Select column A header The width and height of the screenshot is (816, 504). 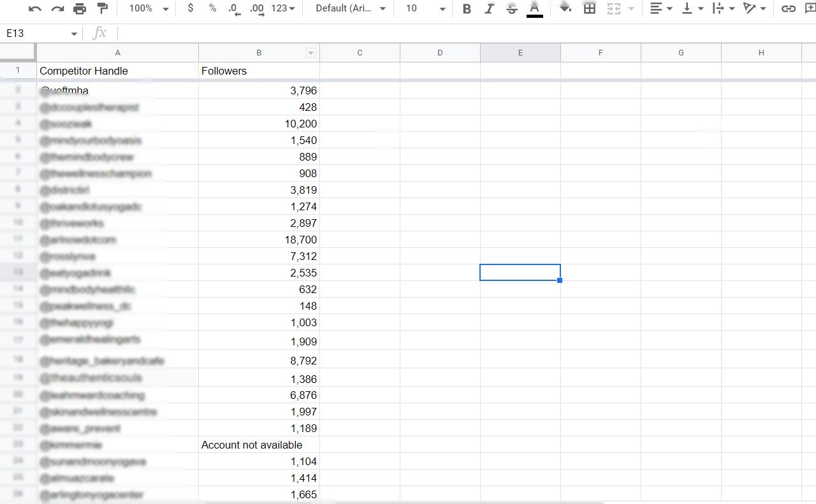(x=117, y=53)
